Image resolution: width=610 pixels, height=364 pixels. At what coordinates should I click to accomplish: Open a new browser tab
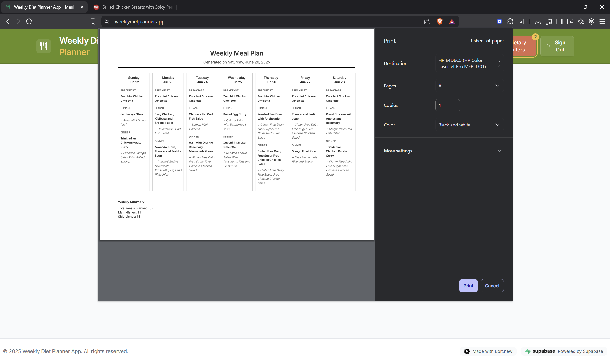pyautogui.click(x=183, y=7)
